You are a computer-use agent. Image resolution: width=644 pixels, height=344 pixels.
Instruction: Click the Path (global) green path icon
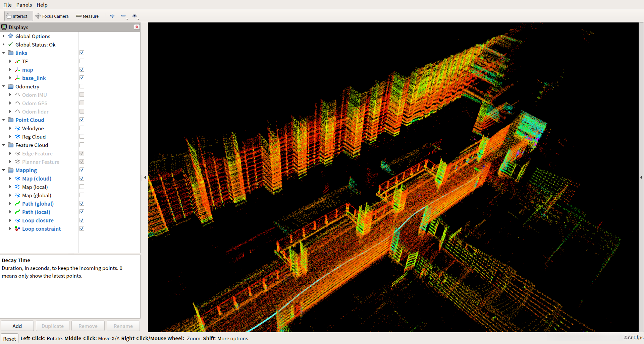[x=17, y=203]
